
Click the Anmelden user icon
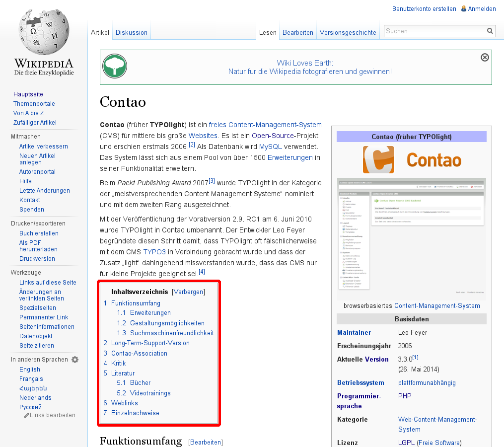coord(463,8)
